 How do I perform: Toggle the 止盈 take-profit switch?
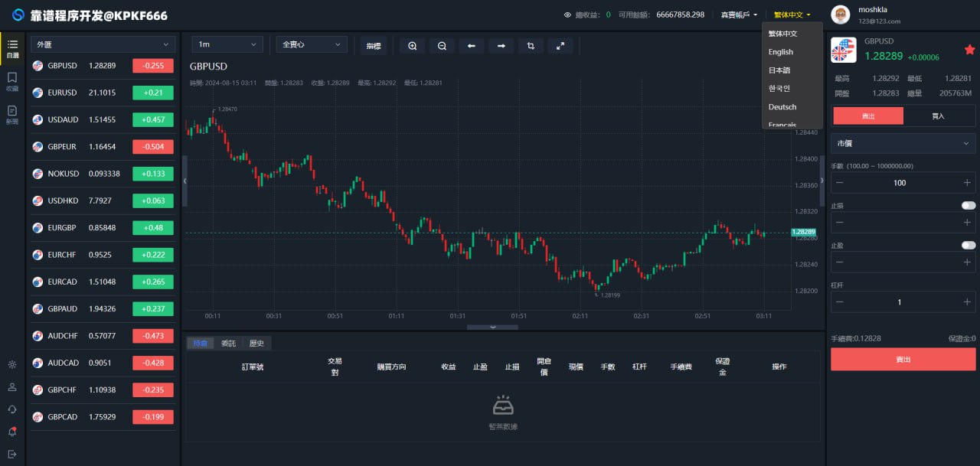(969, 246)
